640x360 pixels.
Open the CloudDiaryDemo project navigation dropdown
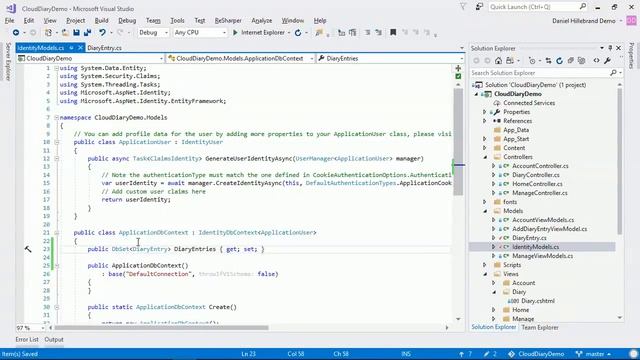[x=90, y=59]
